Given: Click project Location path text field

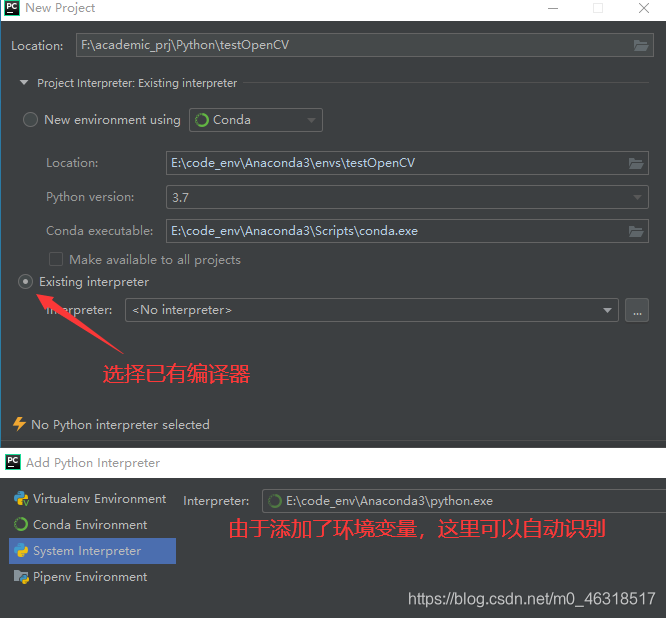Looking at the screenshot, I should coord(364,45).
